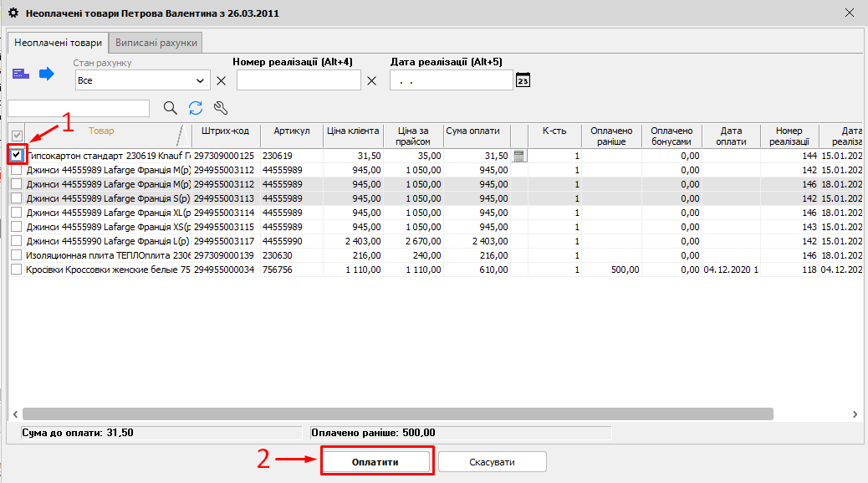Switch to the Виписані рахунки tab
The width and height of the screenshot is (868, 483).
click(156, 43)
